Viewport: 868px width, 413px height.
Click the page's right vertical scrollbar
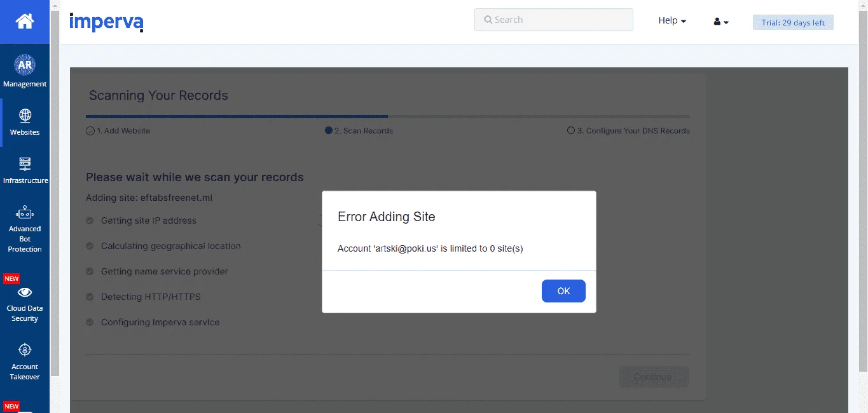coord(863,191)
